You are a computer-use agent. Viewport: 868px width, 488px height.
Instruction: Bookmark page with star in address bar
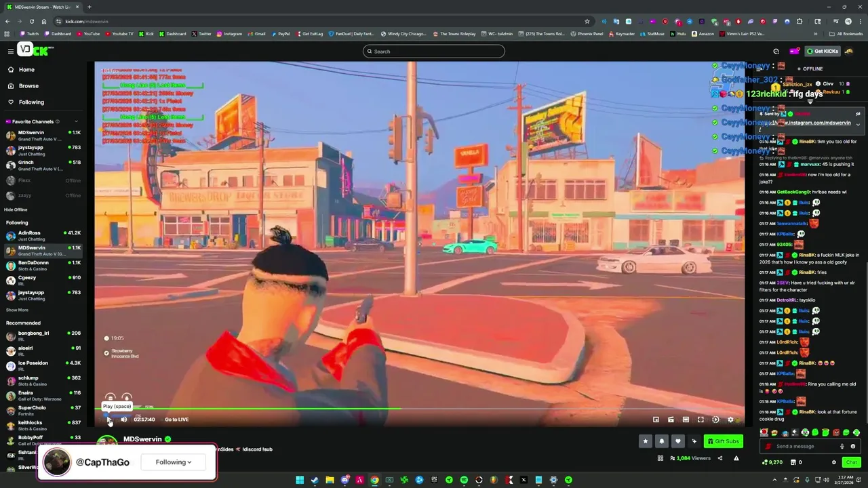pyautogui.click(x=587, y=21)
